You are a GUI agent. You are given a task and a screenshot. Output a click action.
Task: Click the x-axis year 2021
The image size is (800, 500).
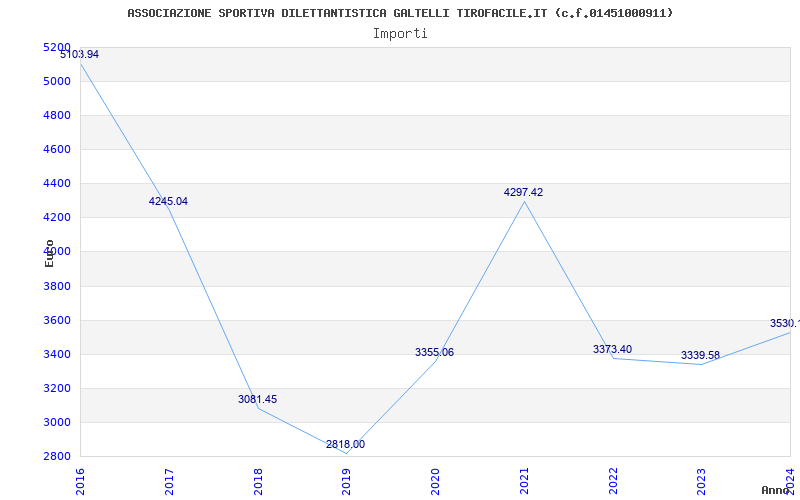[524, 482]
